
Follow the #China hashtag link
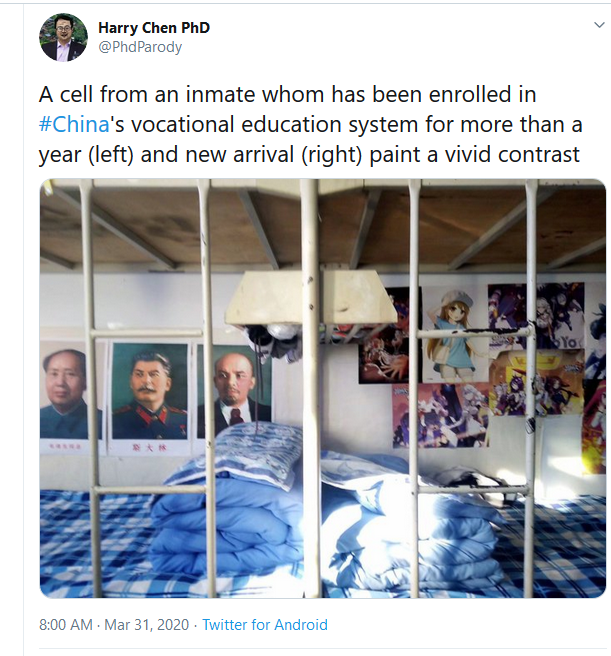(74, 124)
